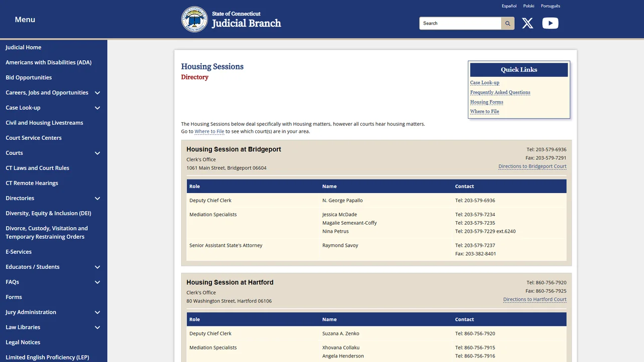Image resolution: width=644 pixels, height=362 pixels.
Task: Go to Judicial Home
Action: click(x=24, y=47)
